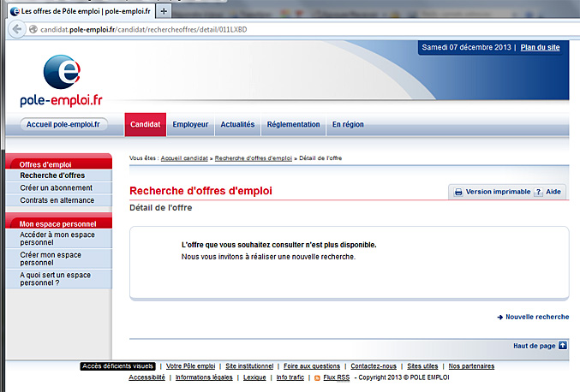Click the date text Samedi 07 décembre 2013
This screenshot has height=392, width=580.
pos(466,47)
